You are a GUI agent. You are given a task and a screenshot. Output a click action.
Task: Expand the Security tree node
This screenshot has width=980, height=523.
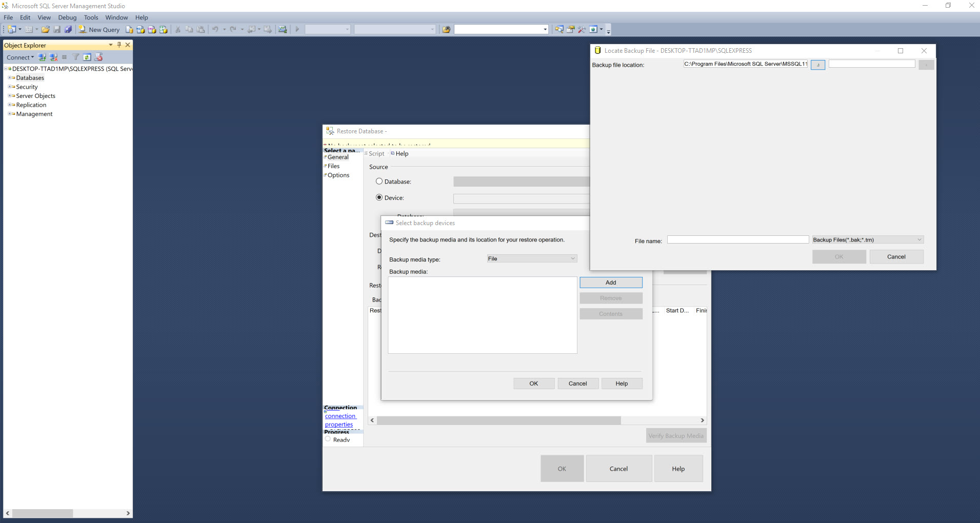[9, 87]
